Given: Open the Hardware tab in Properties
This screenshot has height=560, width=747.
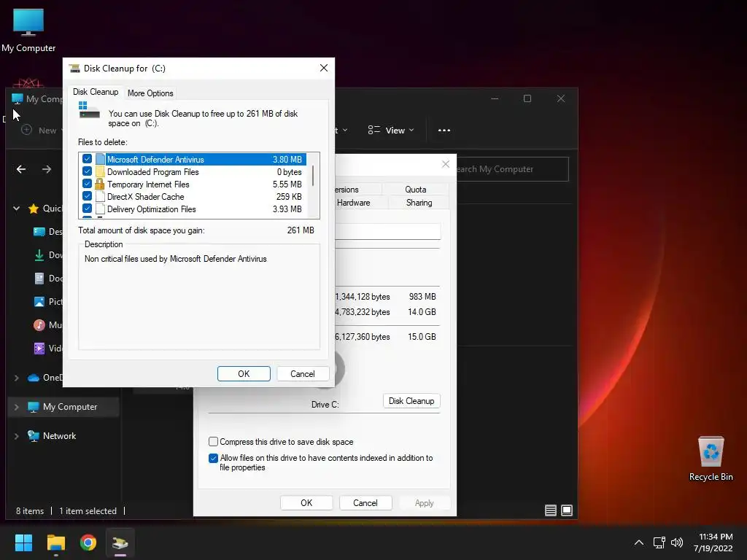Looking at the screenshot, I should [353, 203].
